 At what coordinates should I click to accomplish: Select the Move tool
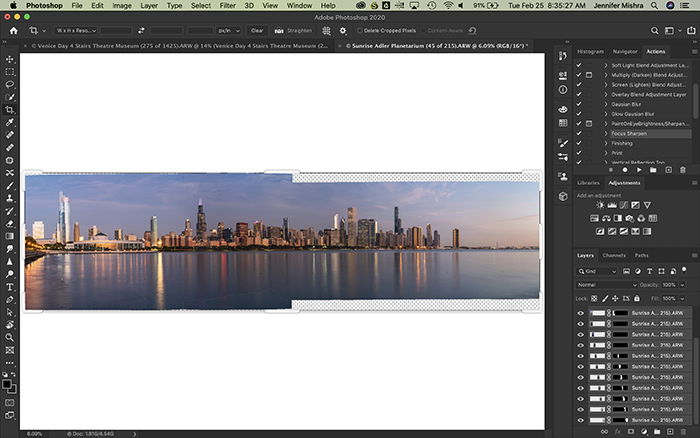click(10, 60)
